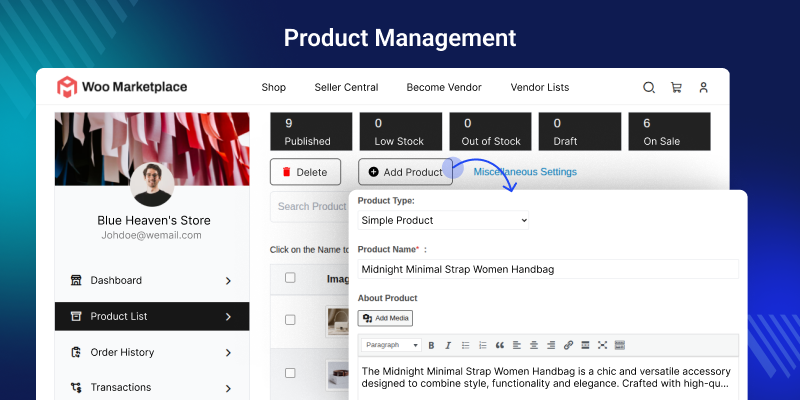
Task: Enter fullscreen editor mode
Action: pos(603,345)
